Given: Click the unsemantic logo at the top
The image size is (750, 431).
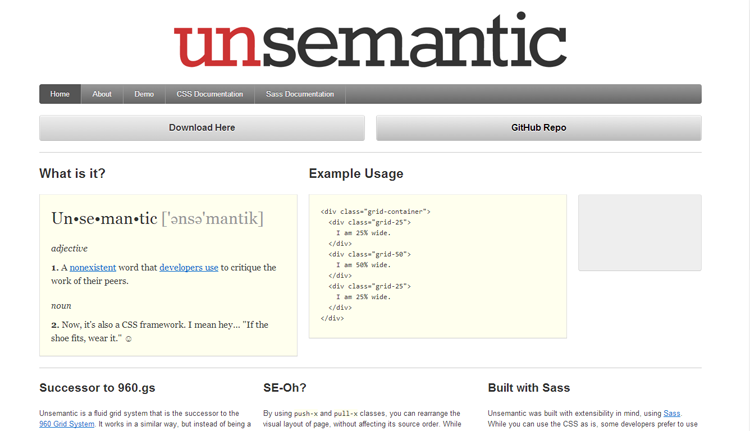Looking at the screenshot, I should (x=370, y=41).
